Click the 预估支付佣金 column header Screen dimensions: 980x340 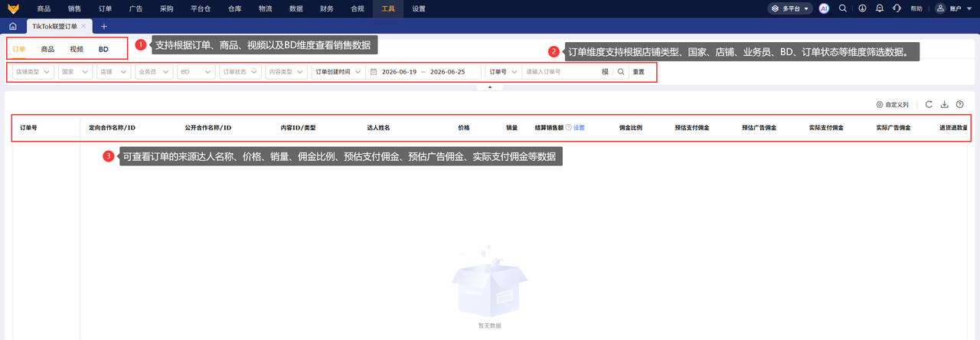click(691, 128)
